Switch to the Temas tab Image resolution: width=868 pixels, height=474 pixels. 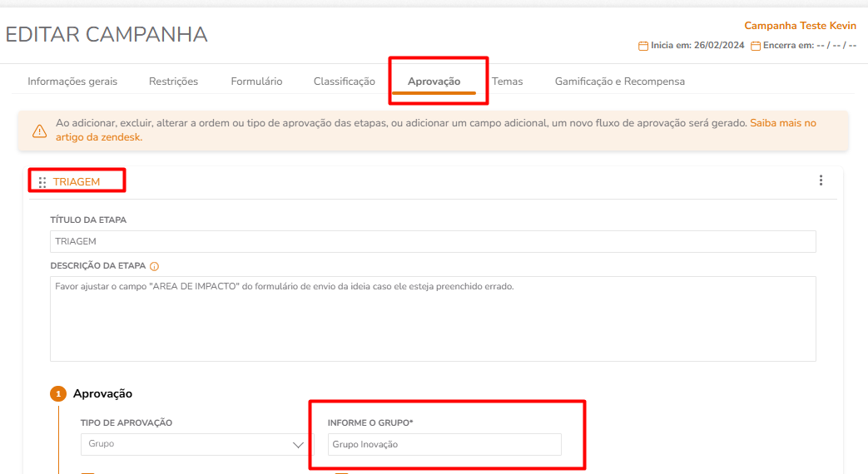coord(507,81)
